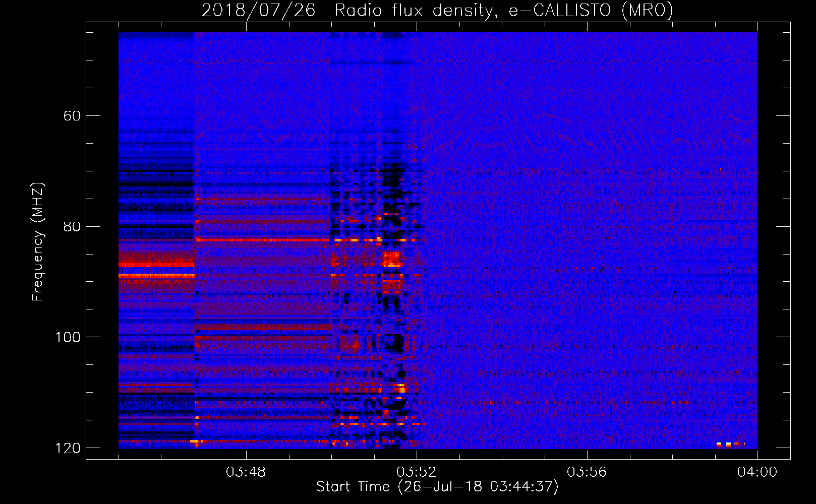Click the '100' frequency tick label
The height and width of the screenshot is (504, 816).
point(68,337)
